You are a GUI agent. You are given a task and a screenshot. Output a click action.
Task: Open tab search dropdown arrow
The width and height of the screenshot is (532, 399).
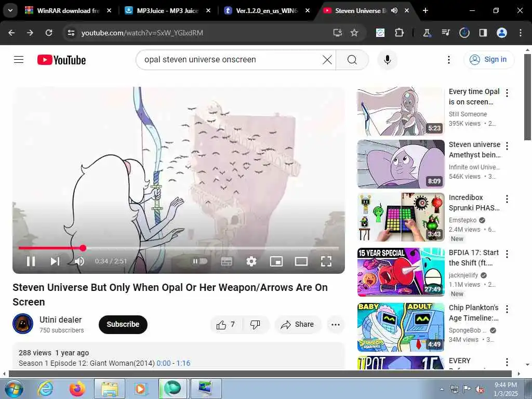(x=10, y=10)
